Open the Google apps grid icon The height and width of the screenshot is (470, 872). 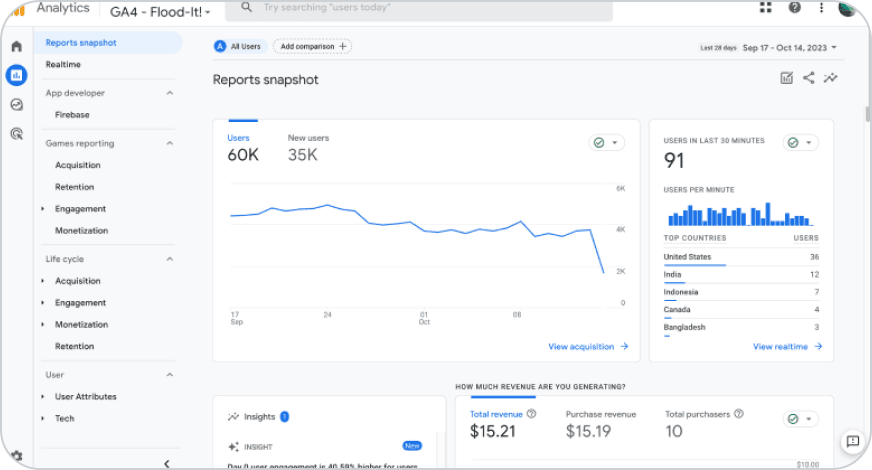(766, 7)
